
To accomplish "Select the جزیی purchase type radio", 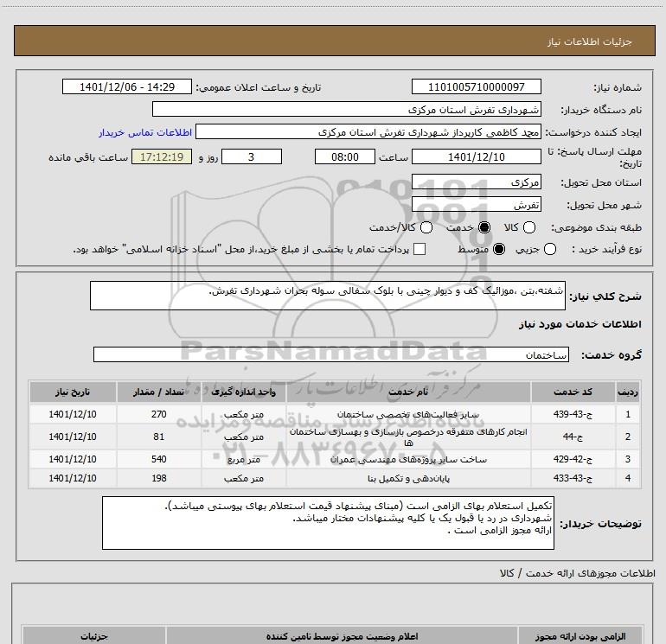I will pos(549,249).
